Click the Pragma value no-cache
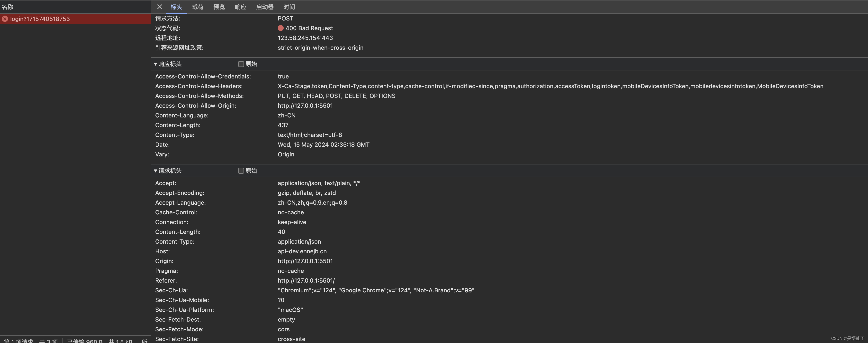 point(291,271)
